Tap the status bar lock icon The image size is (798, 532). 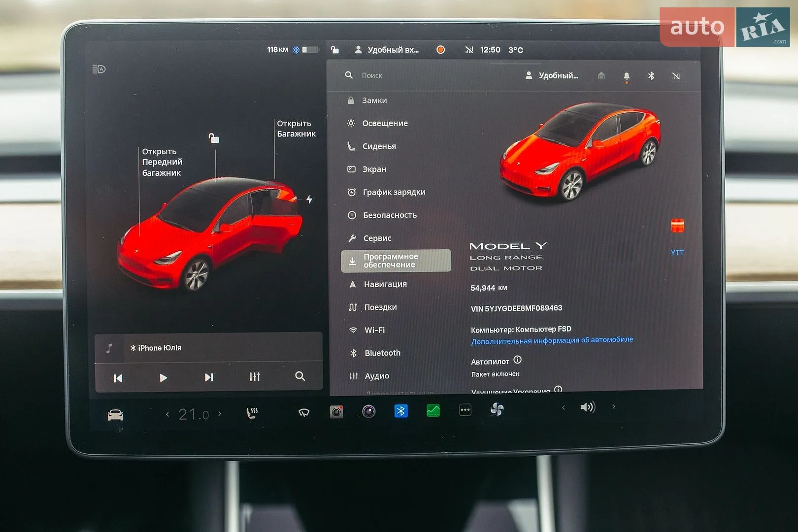(x=334, y=49)
